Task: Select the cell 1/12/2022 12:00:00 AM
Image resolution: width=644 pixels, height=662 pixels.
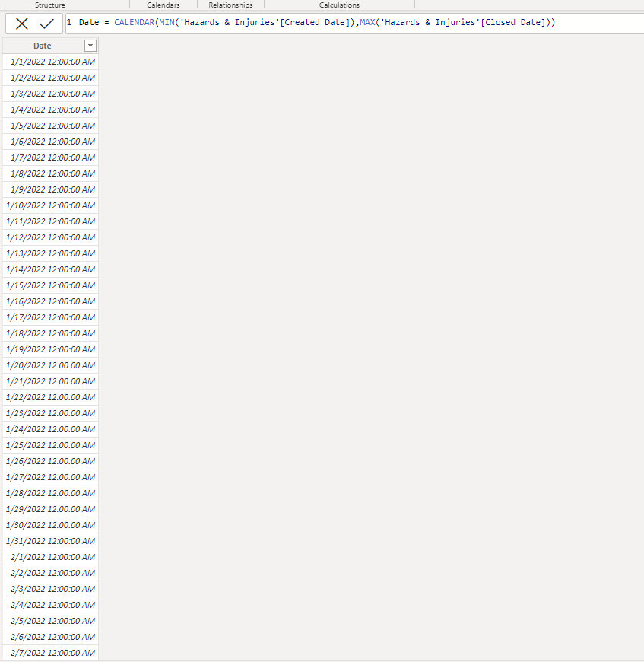Action: tap(50, 237)
